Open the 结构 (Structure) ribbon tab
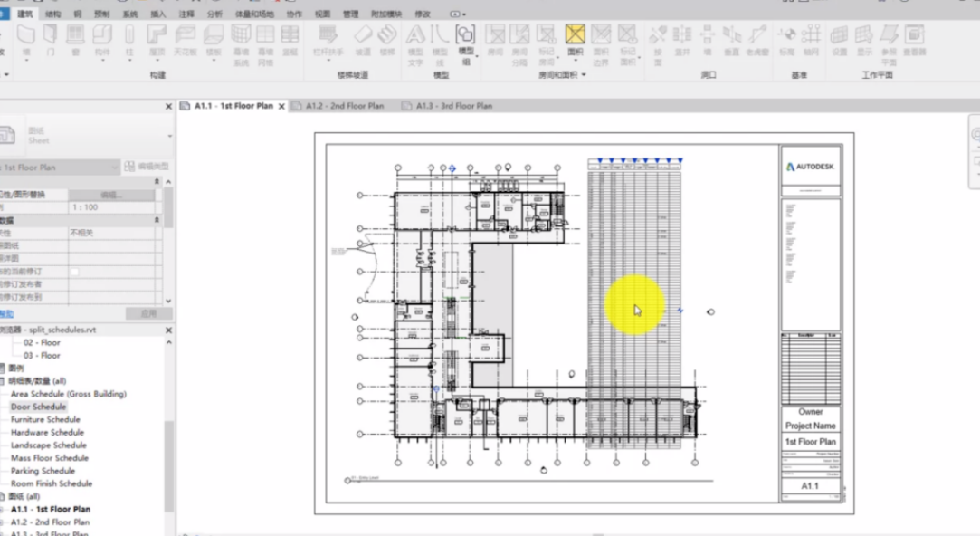The width and height of the screenshot is (980, 536). 53,14
